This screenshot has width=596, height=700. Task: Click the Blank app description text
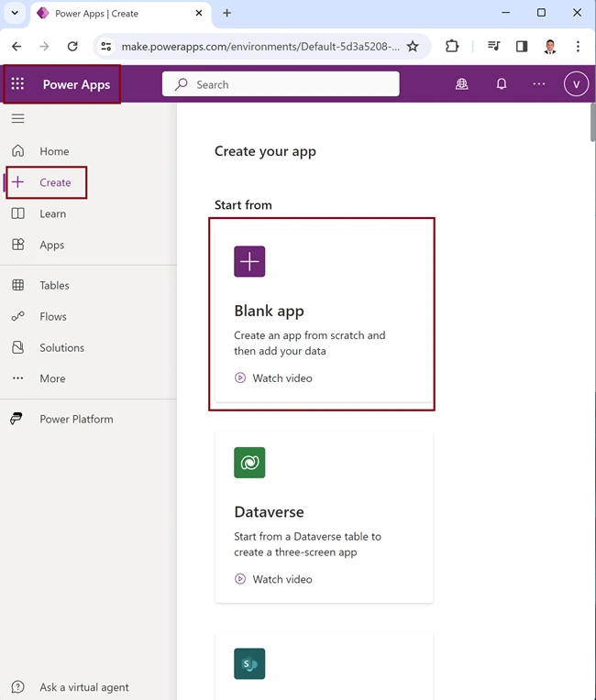(x=310, y=343)
